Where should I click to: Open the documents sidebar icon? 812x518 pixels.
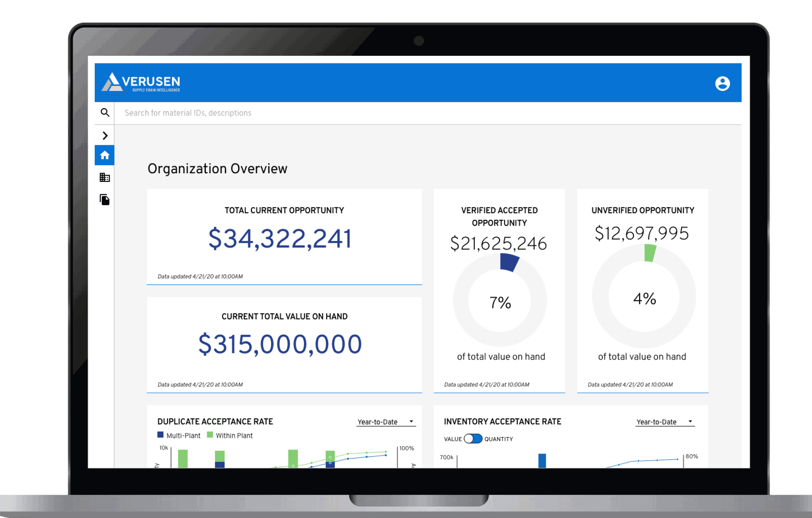pyautogui.click(x=104, y=199)
